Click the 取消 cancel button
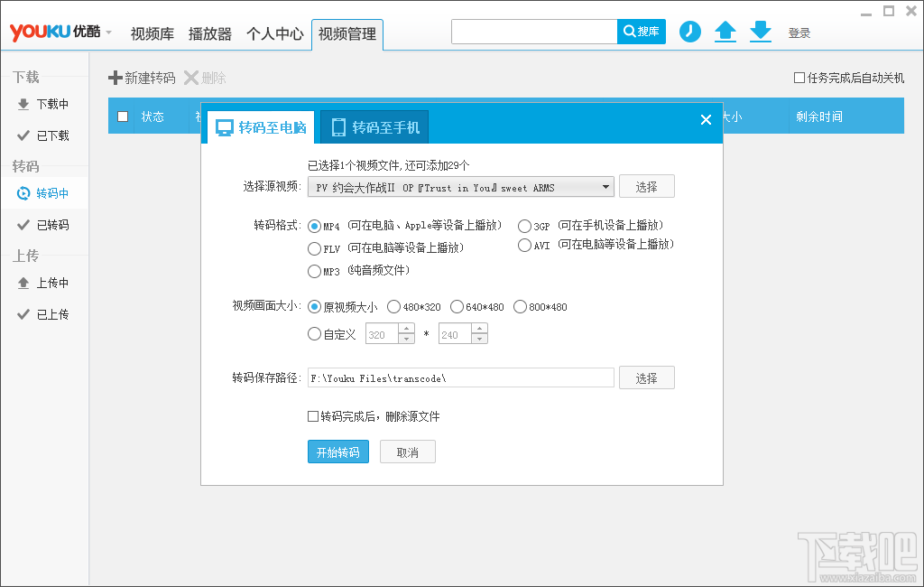This screenshot has width=924, height=587. tap(408, 452)
